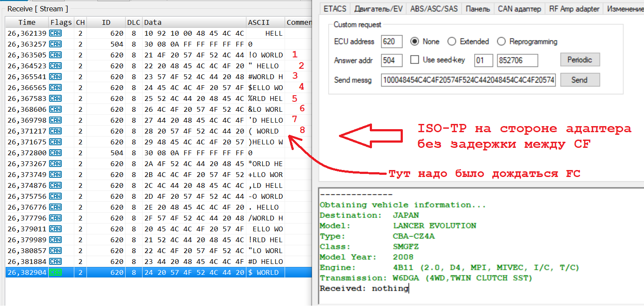Sort by the ID column header
Image resolution: width=644 pixels, height=307 pixels.
click(106, 22)
